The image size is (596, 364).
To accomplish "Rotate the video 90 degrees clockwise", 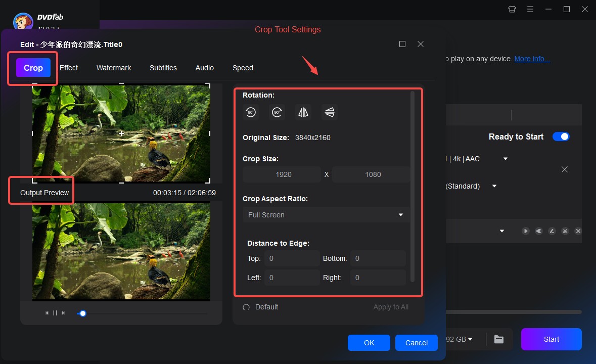I will pos(277,112).
